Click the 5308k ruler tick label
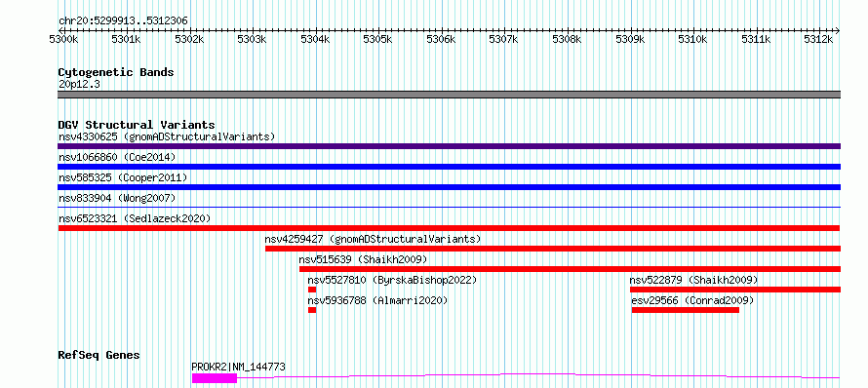Viewport: 868px width, 388px height. pyautogui.click(x=568, y=39)
